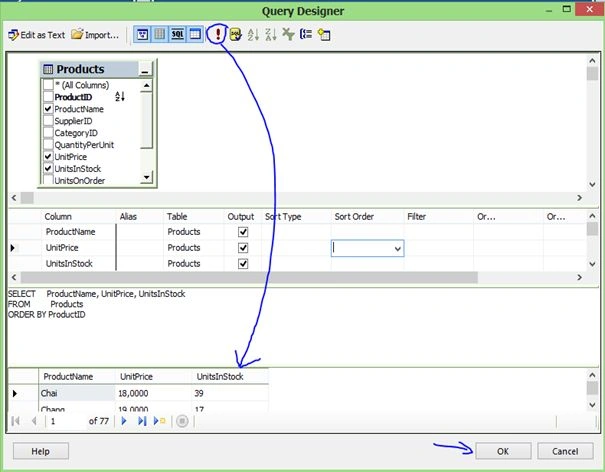Click the Add Table toolbar icon

point(324,34)
